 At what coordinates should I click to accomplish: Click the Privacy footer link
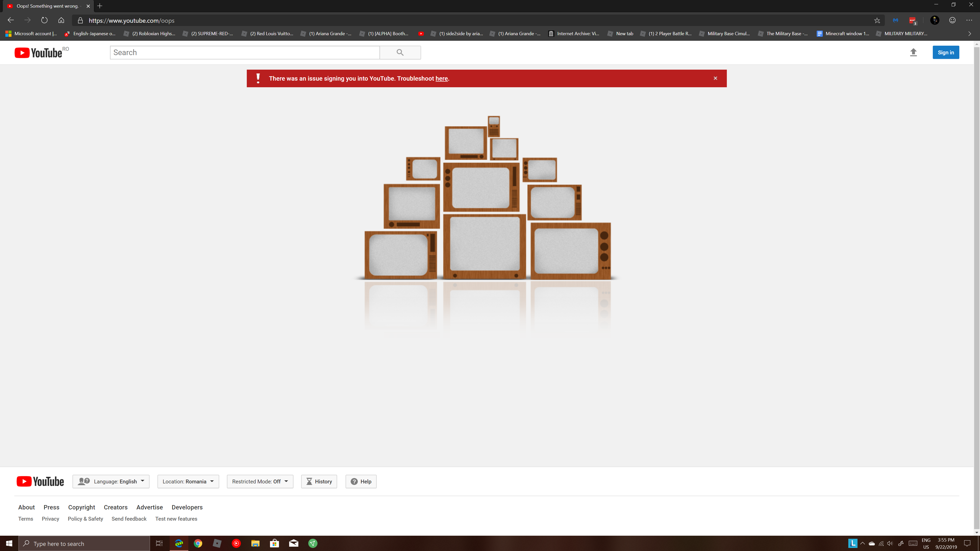tap(51, 519)
